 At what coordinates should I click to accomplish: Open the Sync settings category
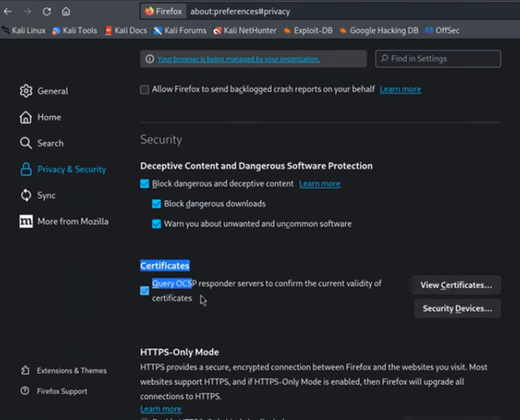(46, 195)
